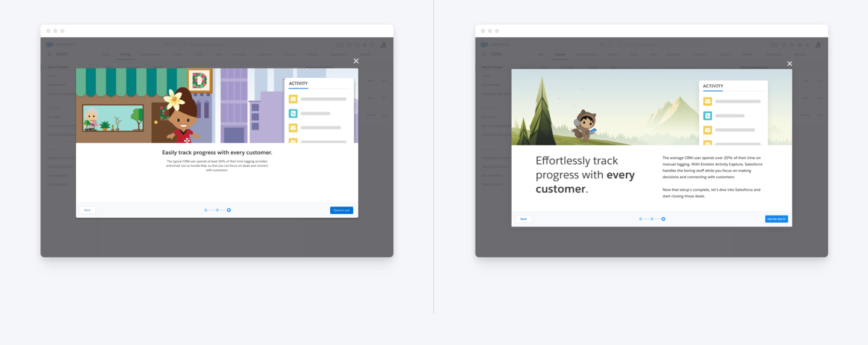Click the sentence 'Now that setup's complete'

click(711, 193)
